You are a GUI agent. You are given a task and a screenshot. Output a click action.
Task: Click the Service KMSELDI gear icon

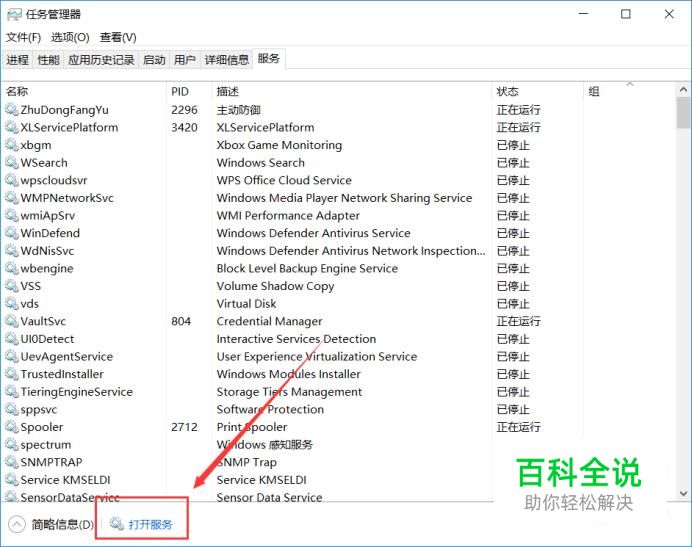(x=11, y=480)
